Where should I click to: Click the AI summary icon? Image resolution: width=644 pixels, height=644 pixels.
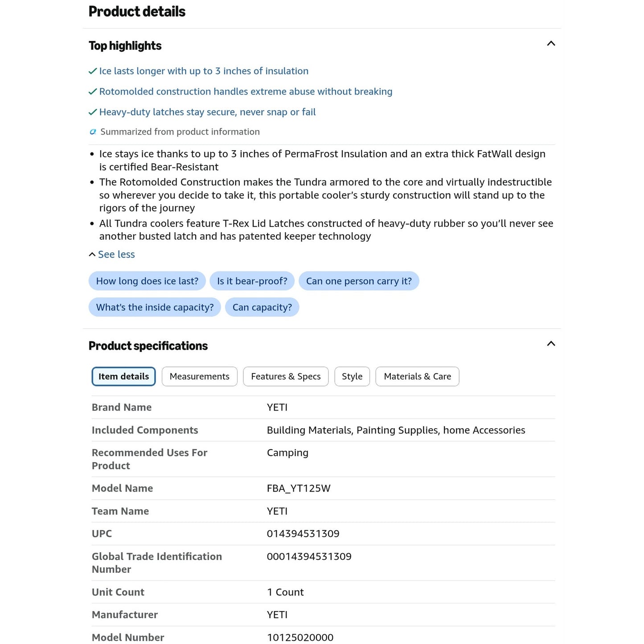(x=93, y=132)
